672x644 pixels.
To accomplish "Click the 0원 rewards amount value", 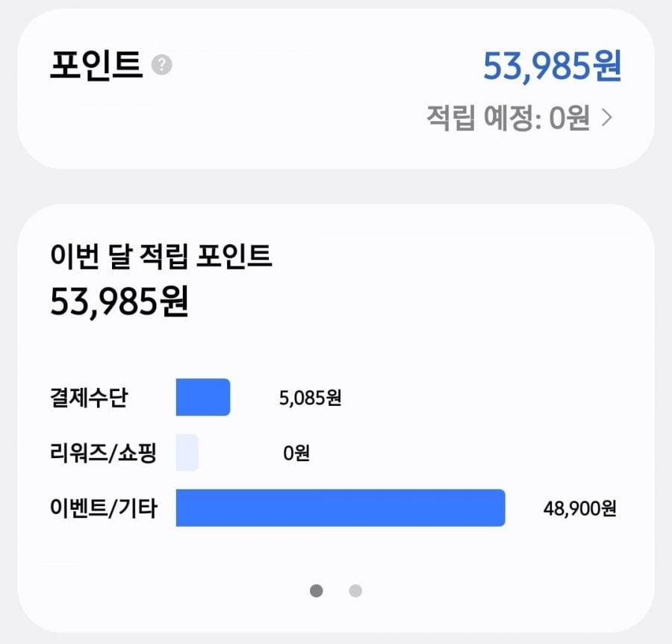I will click(x=296, y=453).
